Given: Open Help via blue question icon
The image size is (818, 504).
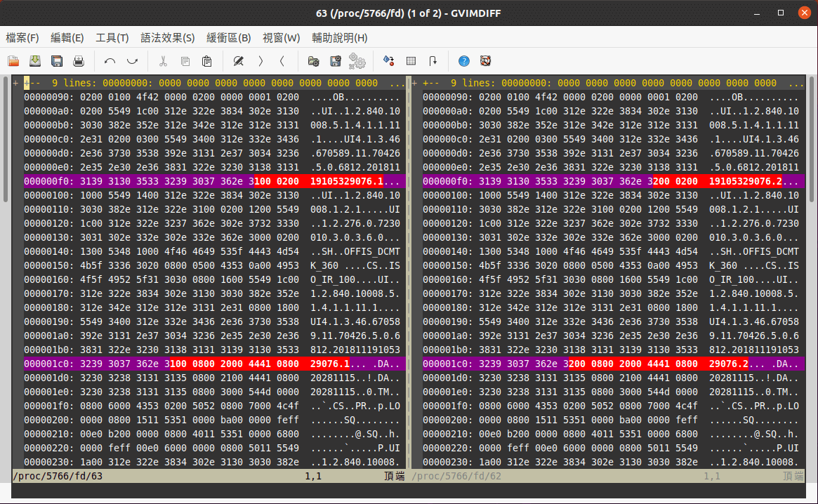Looking at the screenshot, I should 464,61.
